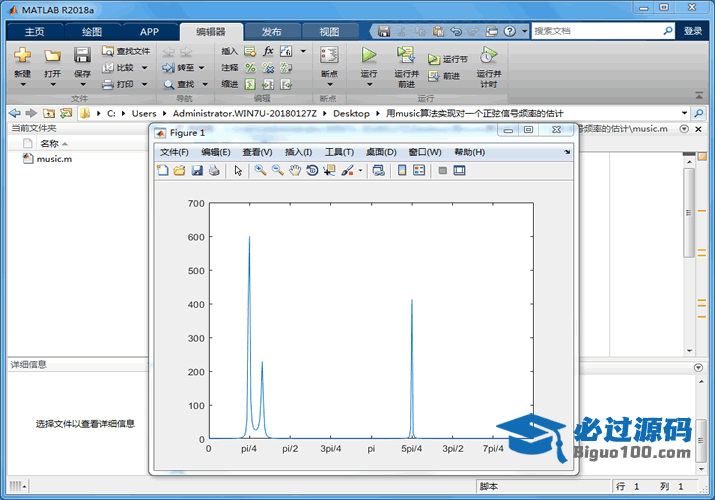This screenshot has height=500, width=715.
Task: Click Run and Time (运行并计时) icon
Action: [x=488, y=55]
